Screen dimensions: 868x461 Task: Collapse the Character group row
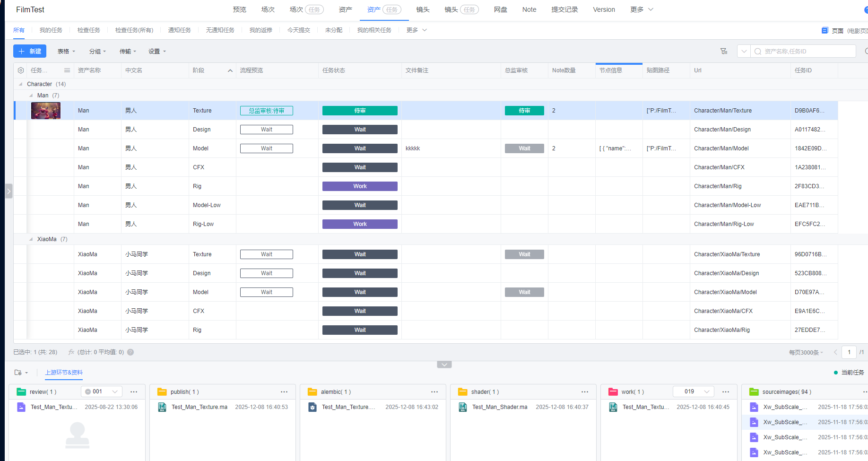[x=21, y=84]
